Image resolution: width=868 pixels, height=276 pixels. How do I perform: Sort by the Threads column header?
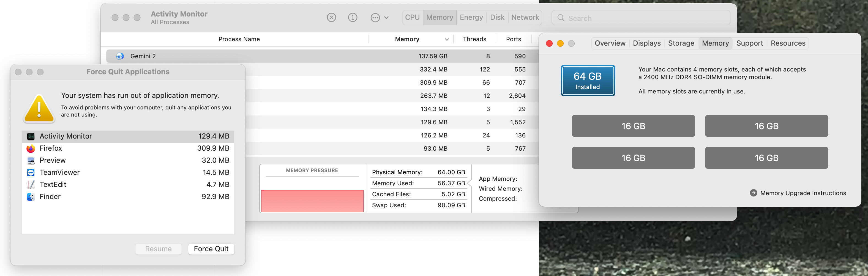click(474, 39)
